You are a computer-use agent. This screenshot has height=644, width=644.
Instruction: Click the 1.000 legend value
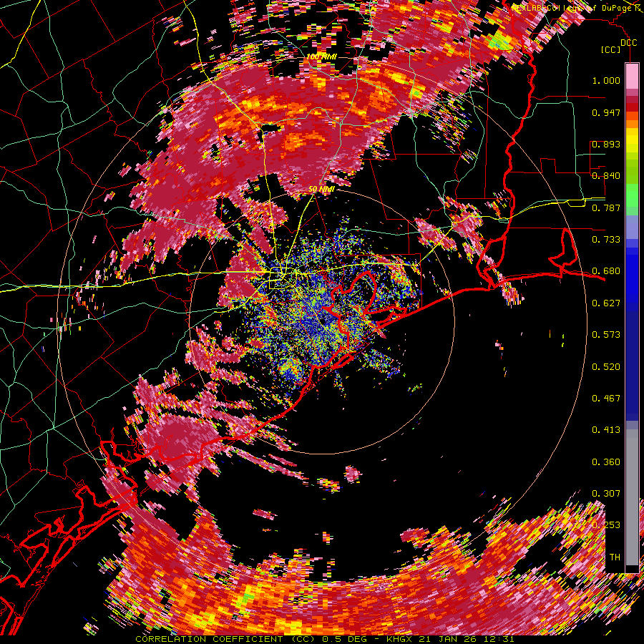[606, 80]
